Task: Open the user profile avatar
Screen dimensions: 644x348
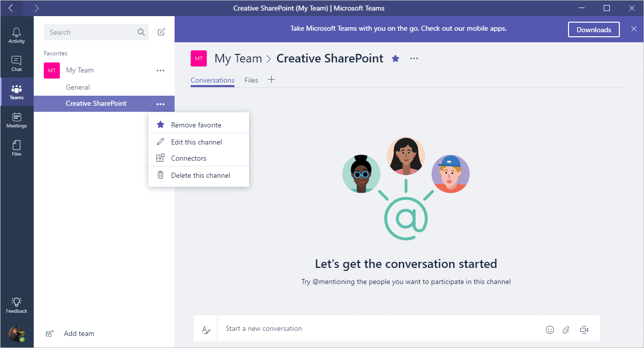Action: (x=17, y=333)
